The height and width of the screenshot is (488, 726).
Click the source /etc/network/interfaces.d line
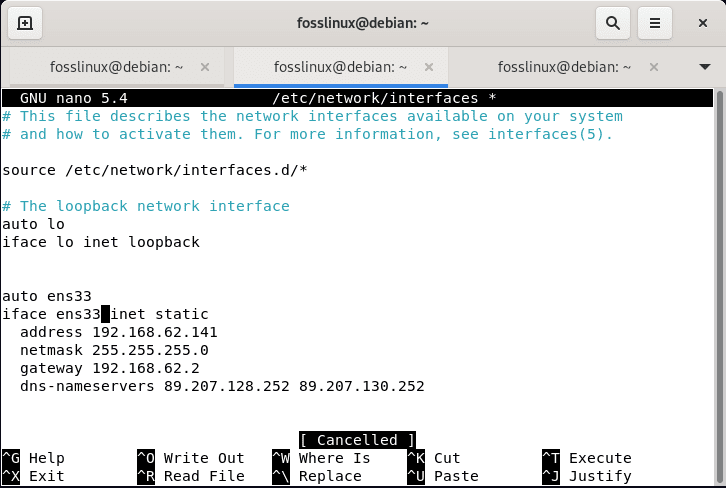(x=154, y=170)
